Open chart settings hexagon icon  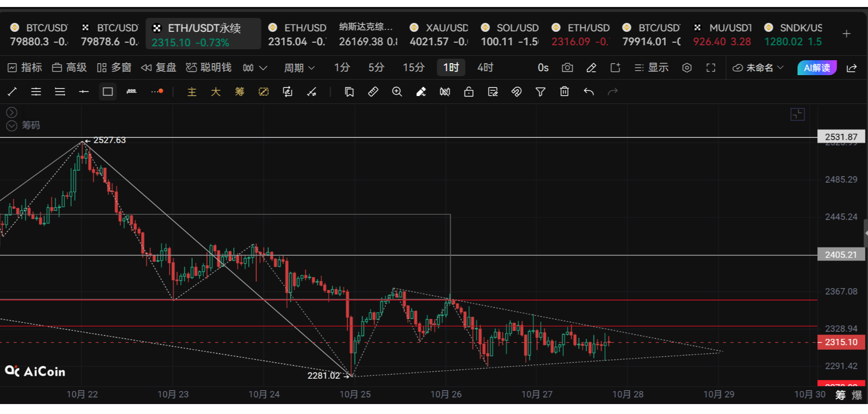point(687,68)
